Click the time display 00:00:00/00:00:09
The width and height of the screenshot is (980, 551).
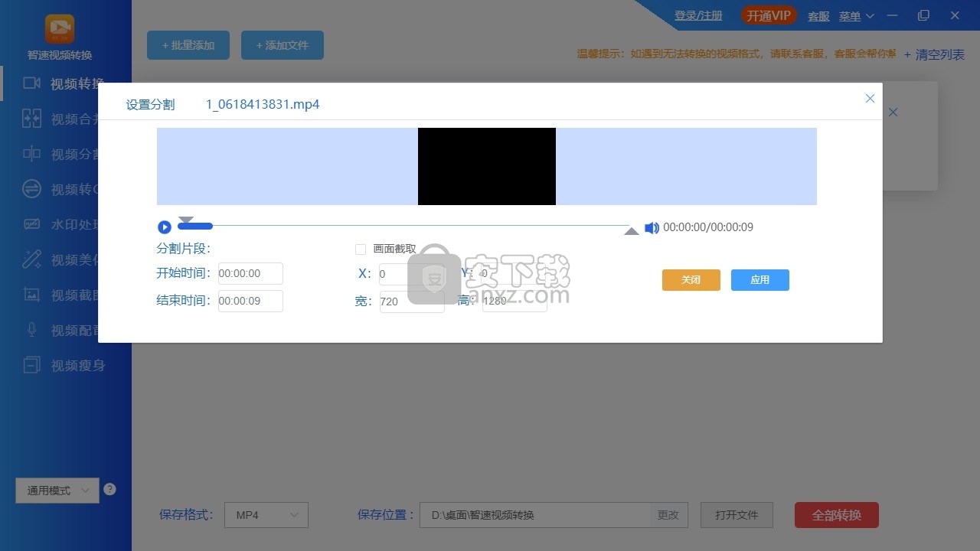pyautogui.click(x=708, y=227)
